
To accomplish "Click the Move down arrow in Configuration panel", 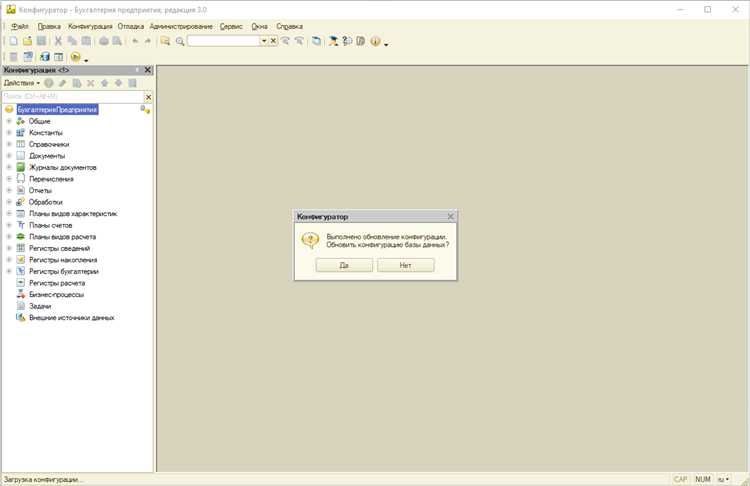I will tap(118, 83).
